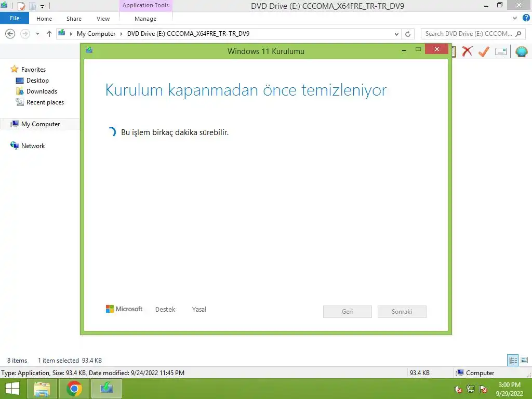Go up one folder level
The width and height of the screenshot is (532, 399).
point(49,34)
